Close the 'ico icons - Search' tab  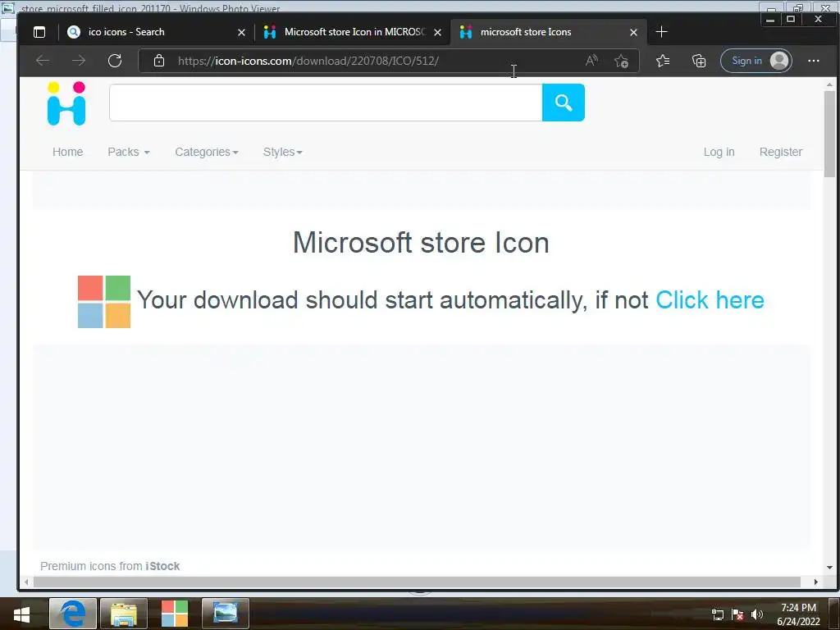pos(242,33)
